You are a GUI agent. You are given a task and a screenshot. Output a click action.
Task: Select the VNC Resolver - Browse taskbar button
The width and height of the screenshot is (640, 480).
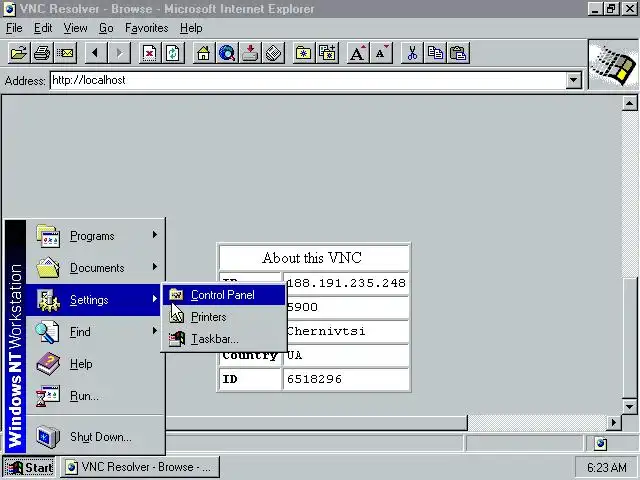click(x=140, y=467)
